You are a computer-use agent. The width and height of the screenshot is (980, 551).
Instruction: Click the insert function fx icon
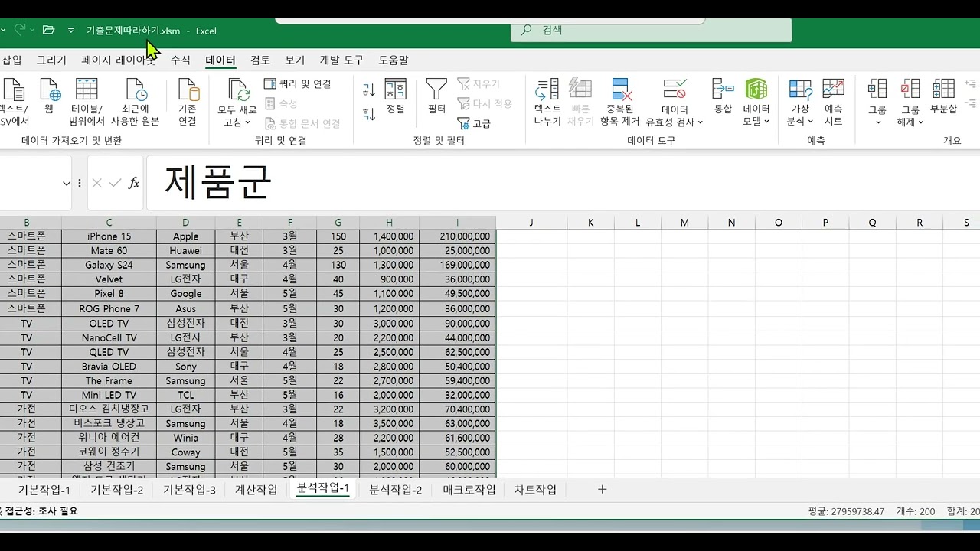coord(134,183)
